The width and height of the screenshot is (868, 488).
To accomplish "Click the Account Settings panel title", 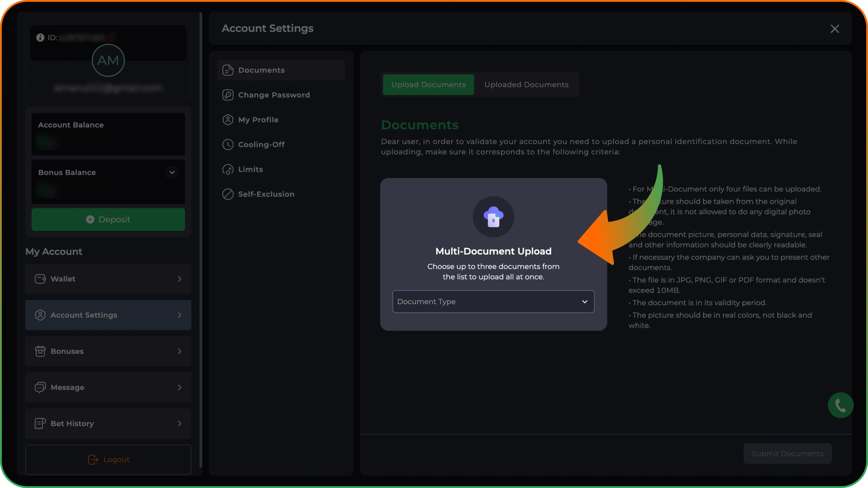I will point(267,28).
